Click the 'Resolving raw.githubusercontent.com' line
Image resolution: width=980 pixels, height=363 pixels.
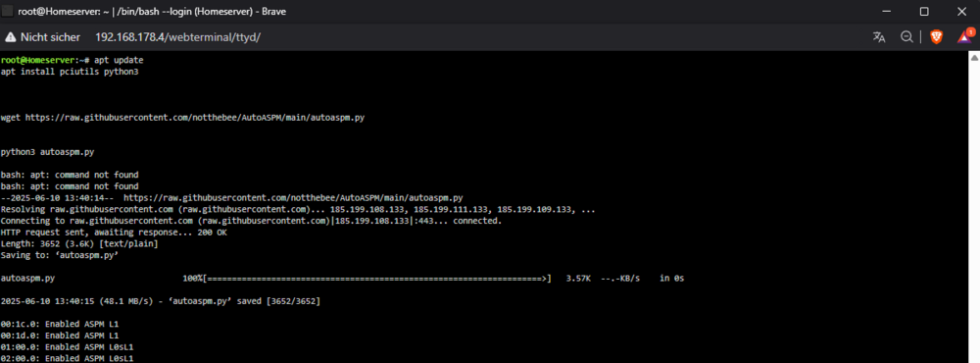(x=298, y=209)
